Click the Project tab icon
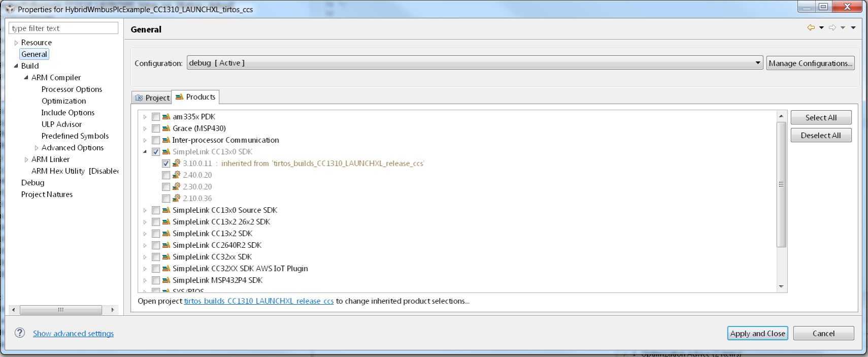This screenshot has height=357, width=868. [139, 98]
